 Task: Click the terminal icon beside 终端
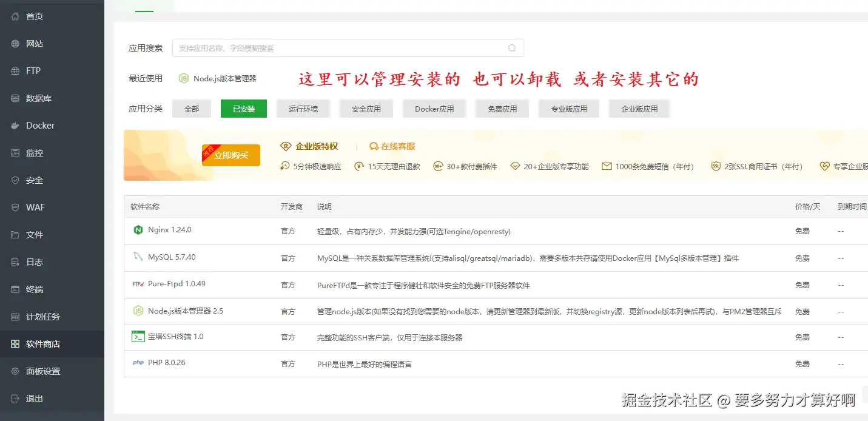(15, 289)
